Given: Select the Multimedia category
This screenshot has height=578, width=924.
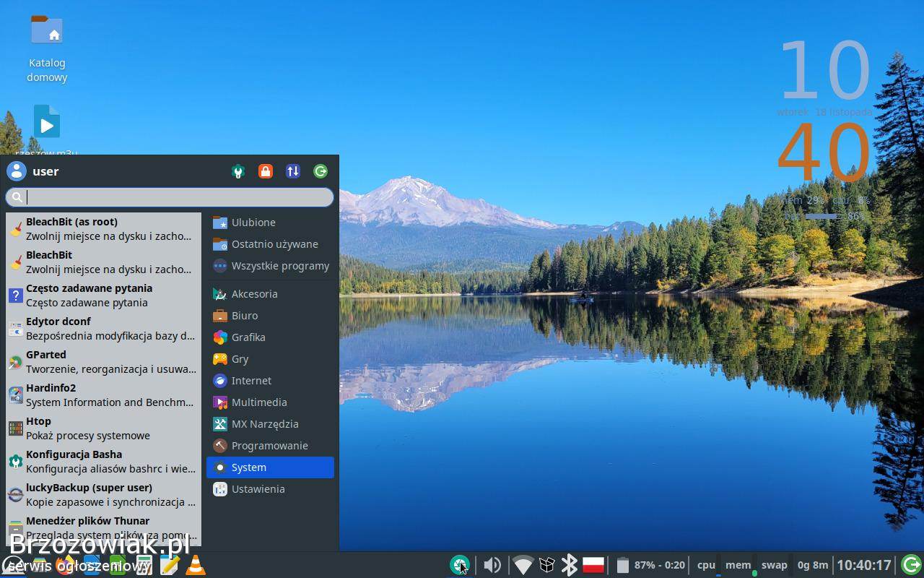Looking at the screenshot, I should pyautogui.click(x=259, y=402).
